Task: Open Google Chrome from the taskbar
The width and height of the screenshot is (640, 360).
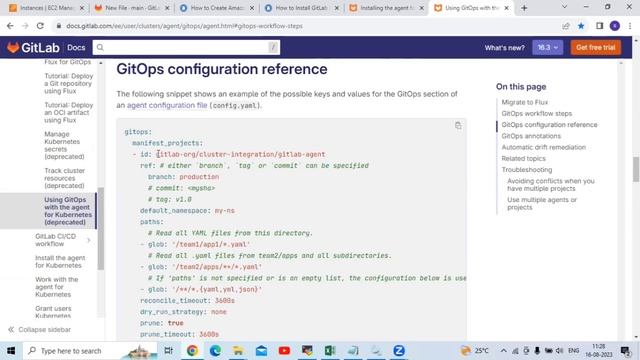Action: (192, 351)
